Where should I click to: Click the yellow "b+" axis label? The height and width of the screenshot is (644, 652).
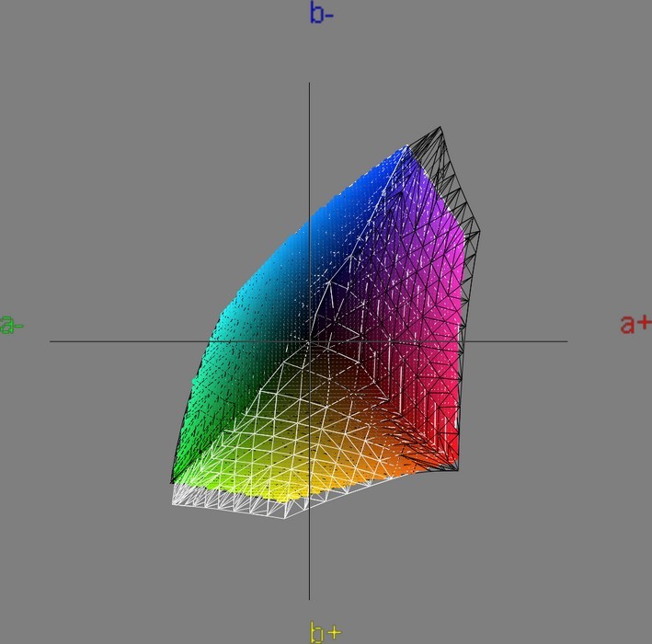pyautogui.click(x=326, y=632)
